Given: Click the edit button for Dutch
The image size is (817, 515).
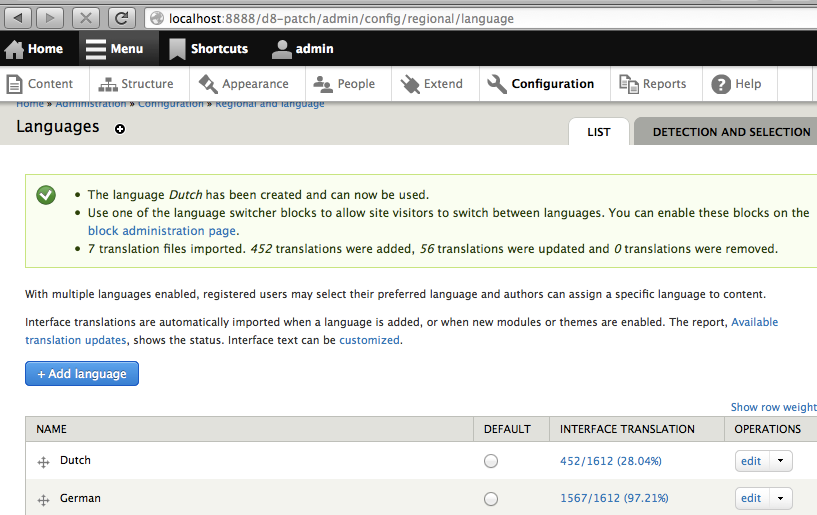Looking at the screenshot, I should [751, 461].
